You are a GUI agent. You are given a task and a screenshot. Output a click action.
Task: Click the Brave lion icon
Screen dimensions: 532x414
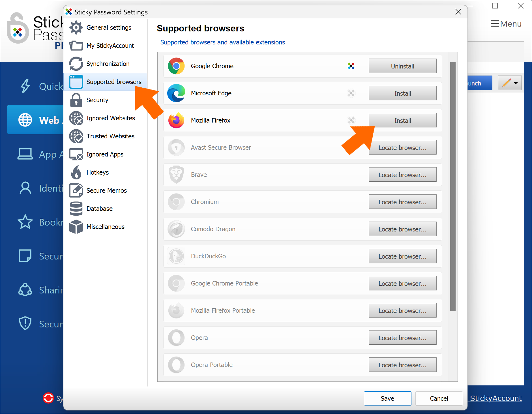[x=176, y=175]
